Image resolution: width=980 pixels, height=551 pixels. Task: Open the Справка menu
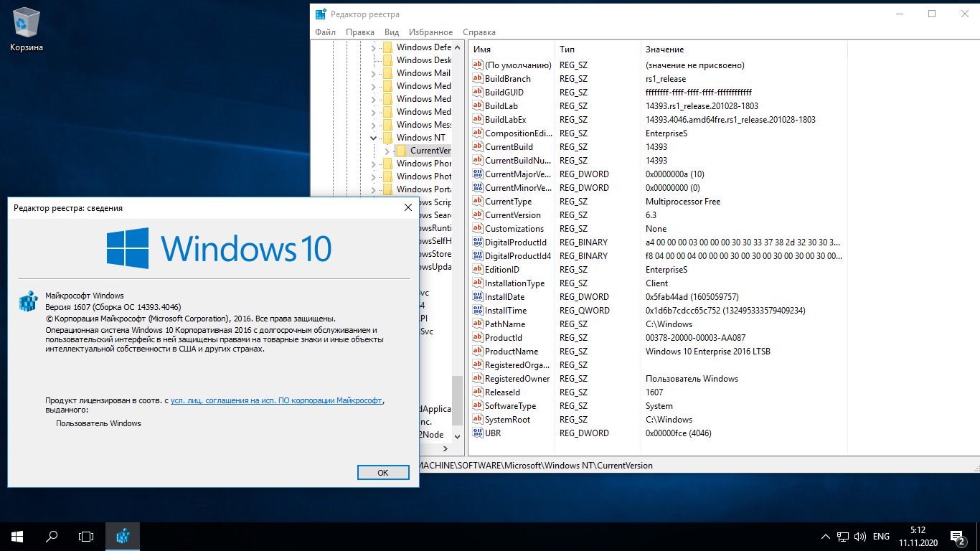479,32
